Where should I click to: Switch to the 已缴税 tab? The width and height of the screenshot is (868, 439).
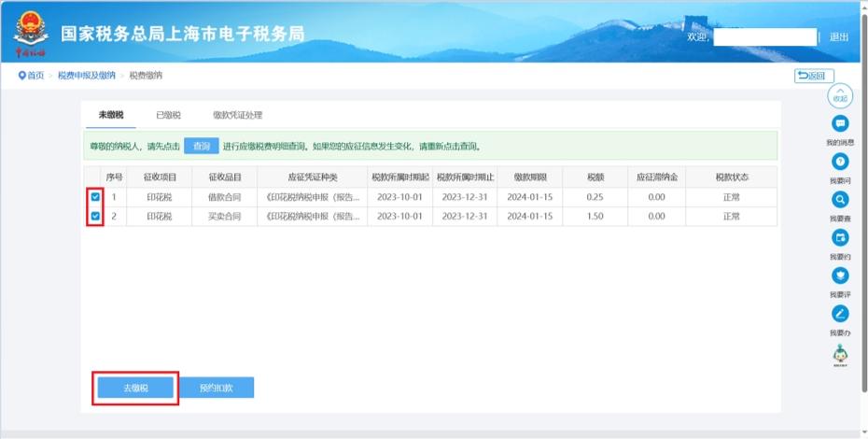coord(168,115)
